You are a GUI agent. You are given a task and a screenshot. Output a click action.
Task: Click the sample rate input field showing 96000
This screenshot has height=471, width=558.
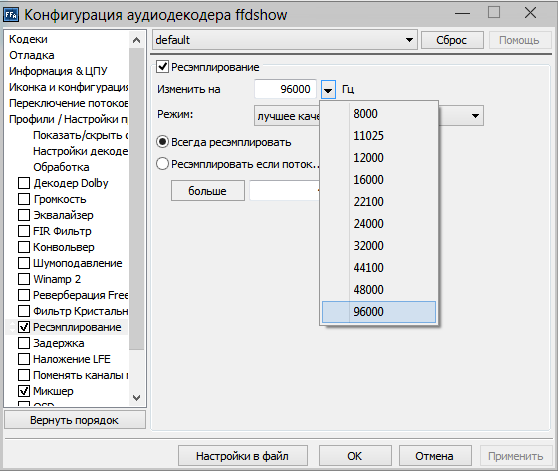click(285, 89)
